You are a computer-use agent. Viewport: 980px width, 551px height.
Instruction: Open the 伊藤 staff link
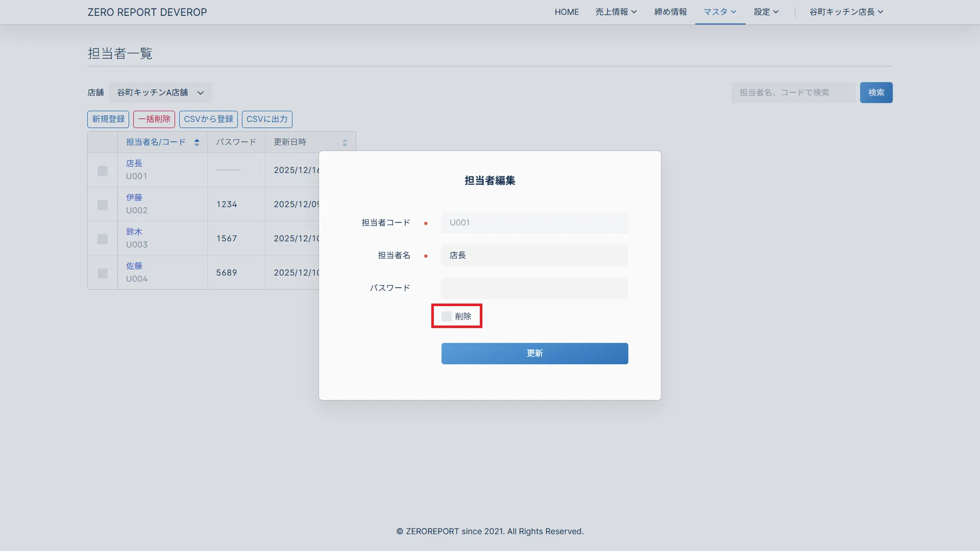[x=134, y=197]
